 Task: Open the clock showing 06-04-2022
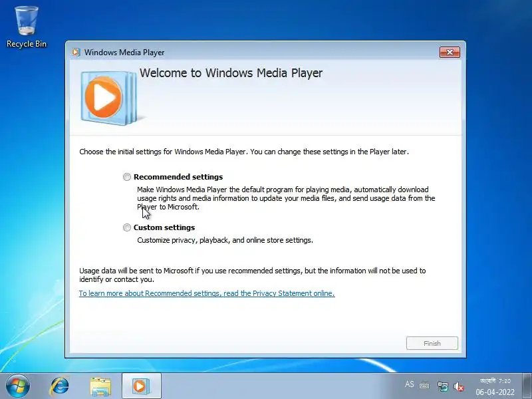click(495, 386)
